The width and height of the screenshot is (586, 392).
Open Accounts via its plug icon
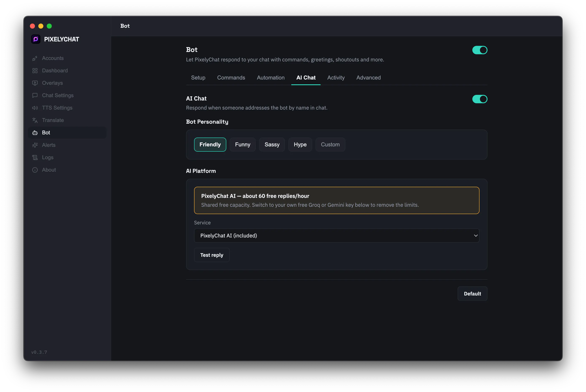35,58
